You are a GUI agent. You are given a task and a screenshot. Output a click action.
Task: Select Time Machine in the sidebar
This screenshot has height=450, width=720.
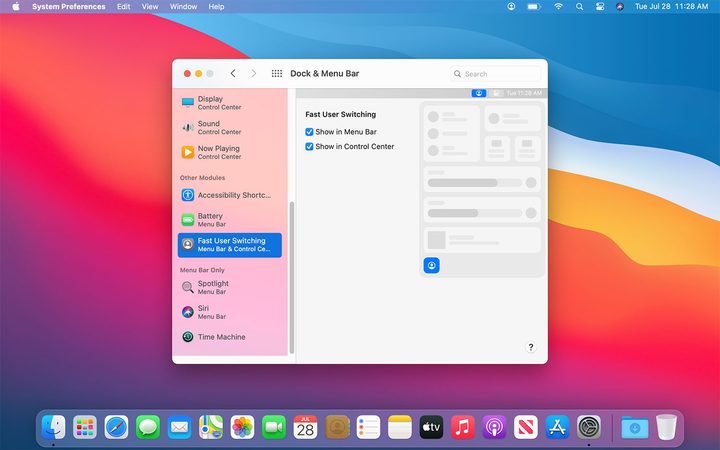pos(230,337)
